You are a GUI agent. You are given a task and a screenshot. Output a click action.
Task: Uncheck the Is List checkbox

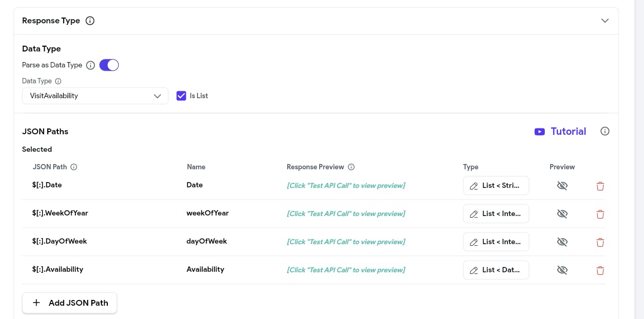tap(181, 96)
